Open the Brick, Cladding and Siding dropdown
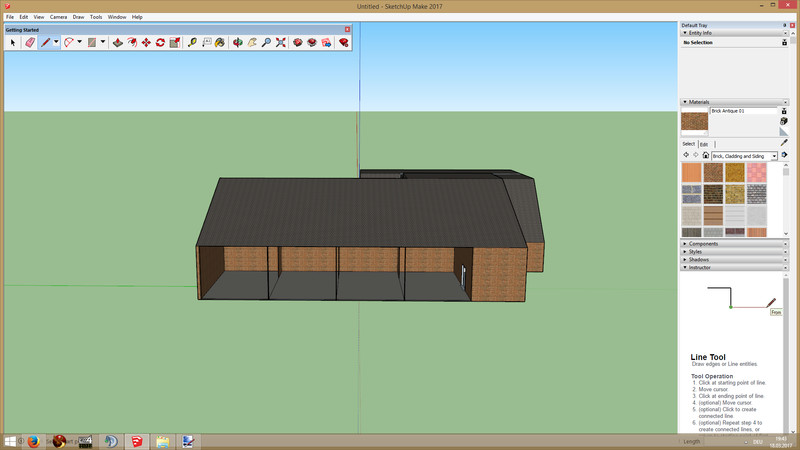The height and width of the screenshot is (450, 800). coord(775,156)
